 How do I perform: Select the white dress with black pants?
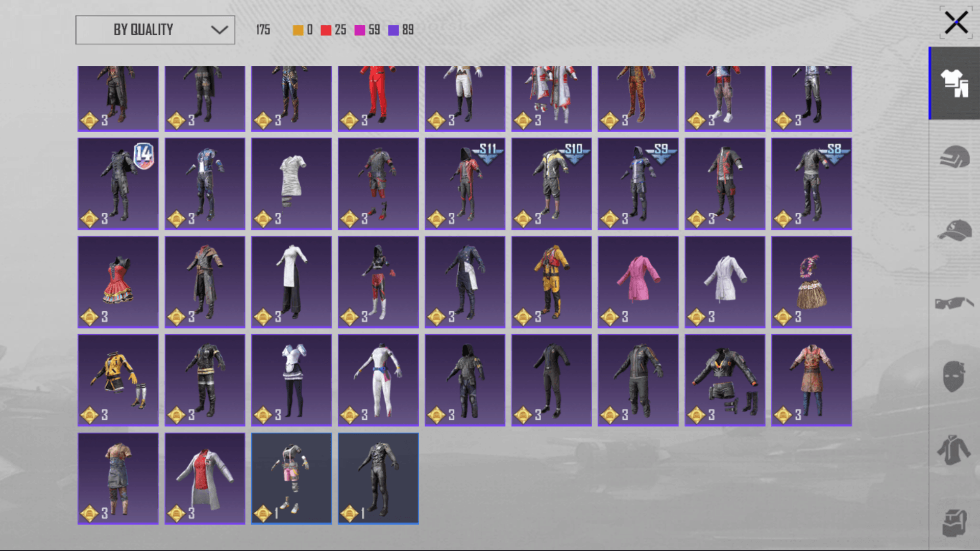[291, 282]
